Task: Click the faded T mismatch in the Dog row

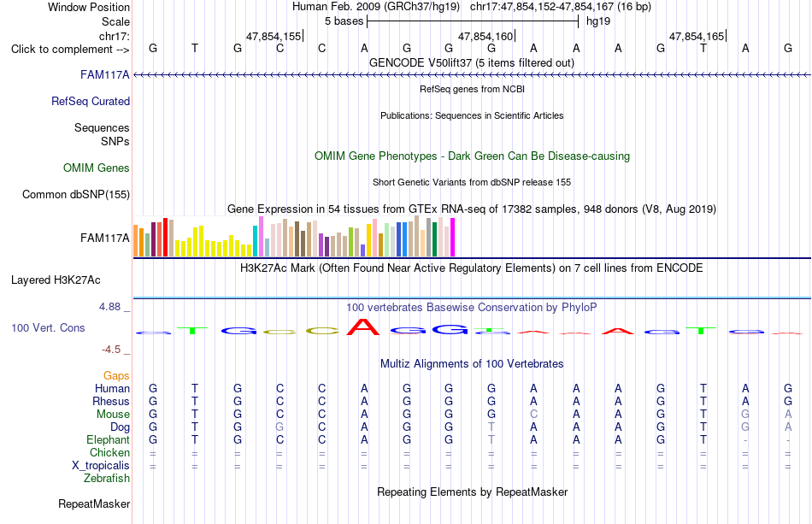Action: click(x=491, y=427)
